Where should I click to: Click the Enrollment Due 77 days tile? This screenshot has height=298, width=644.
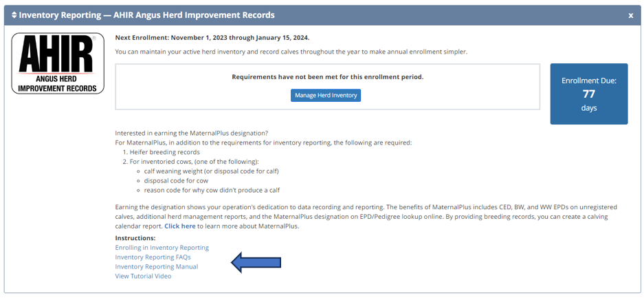[589, 94]
